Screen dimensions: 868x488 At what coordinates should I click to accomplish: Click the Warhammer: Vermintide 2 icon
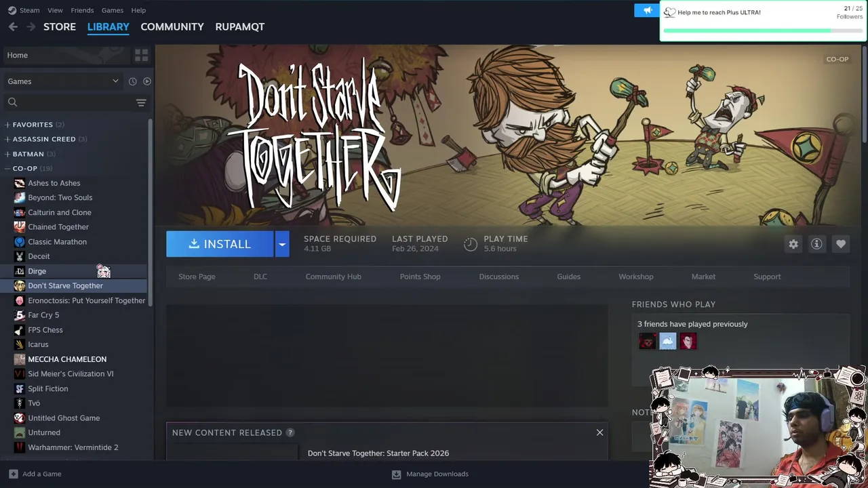click(20, 447)
